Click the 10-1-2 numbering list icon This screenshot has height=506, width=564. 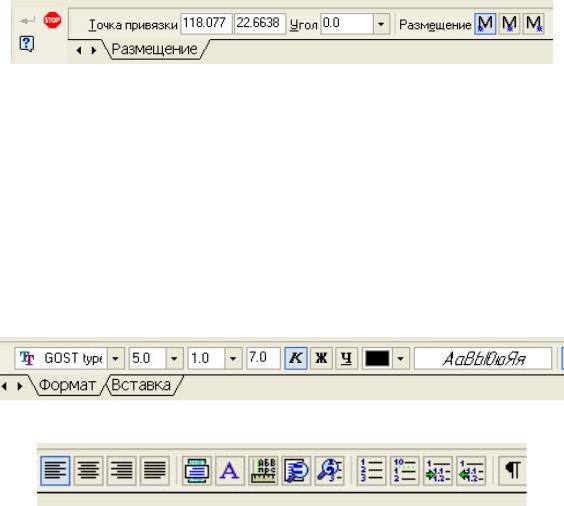pos(404,470)
